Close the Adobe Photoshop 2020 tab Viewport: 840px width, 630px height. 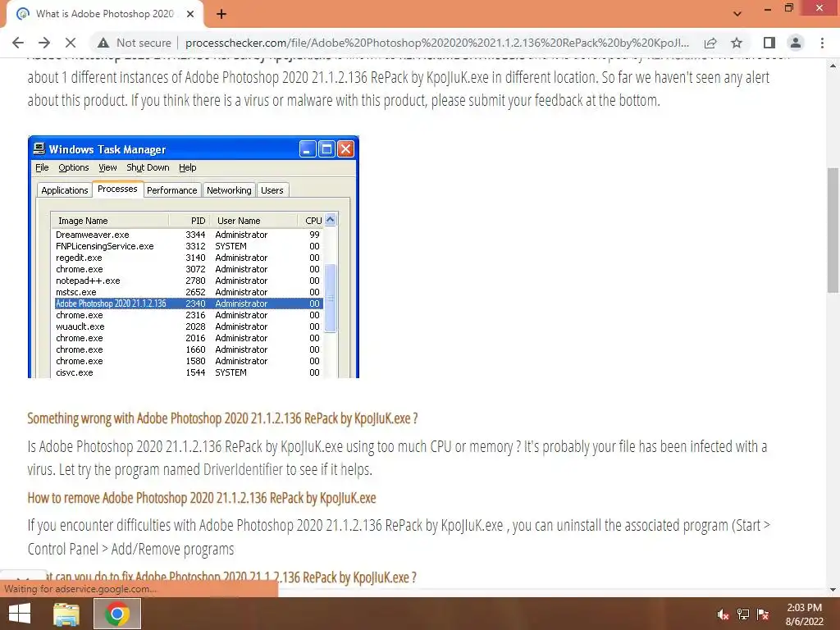[190, 14]
